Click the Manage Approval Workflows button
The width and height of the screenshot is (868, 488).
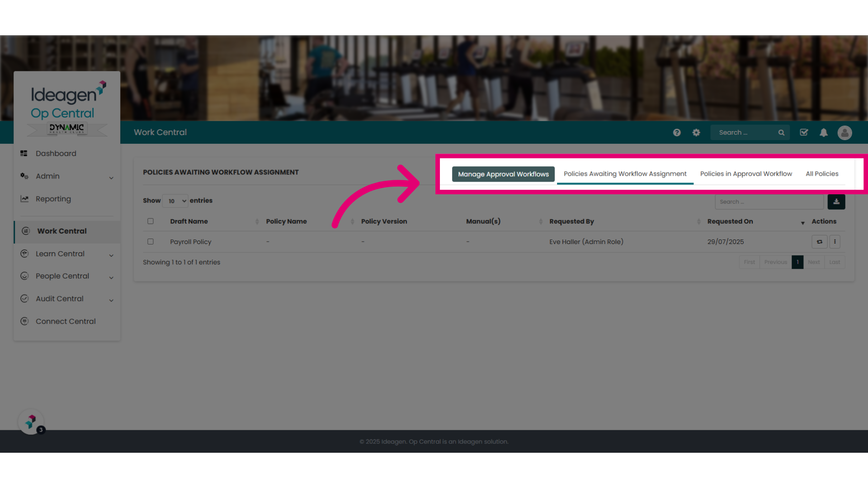coord(503,174)
